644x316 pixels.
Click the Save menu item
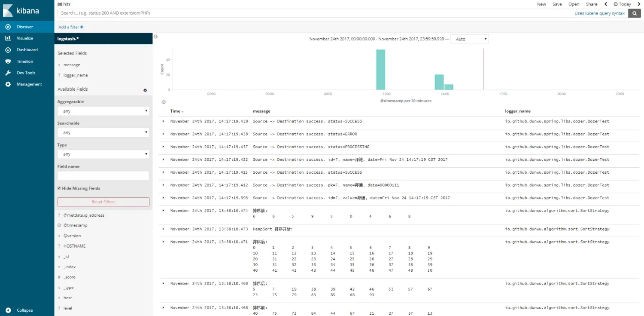coord(557,4)
